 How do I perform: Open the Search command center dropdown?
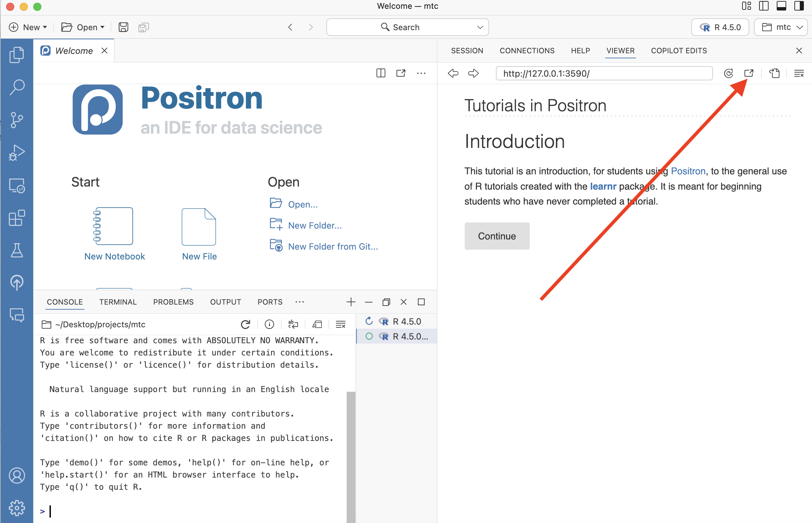(480, 27)
